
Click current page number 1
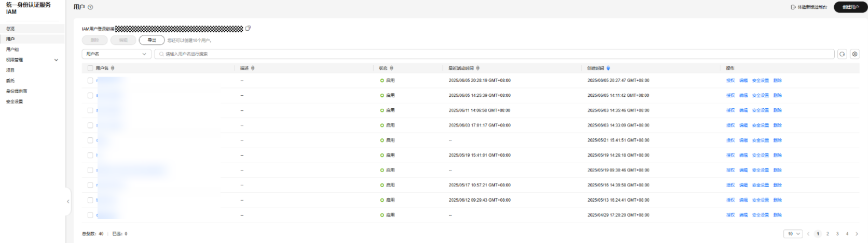coord(818,234)
